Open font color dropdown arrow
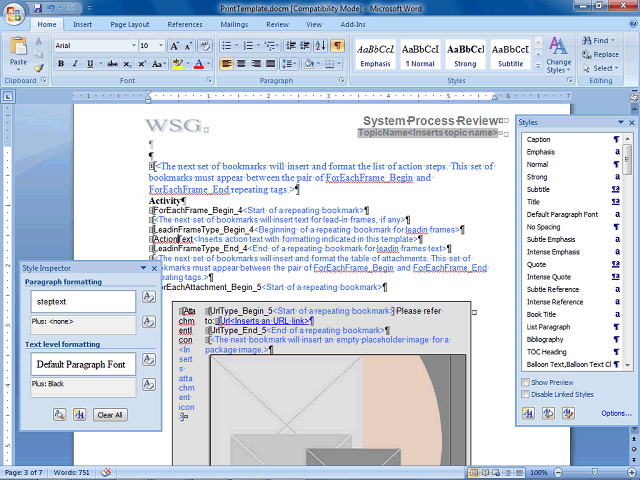The height and width of the screenshot is (480, 640). 209,64
